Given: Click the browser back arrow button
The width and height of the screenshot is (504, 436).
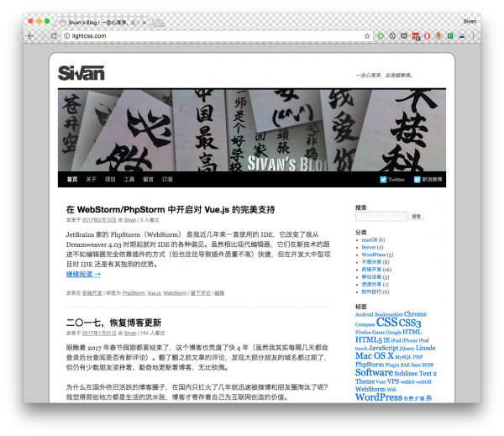Looking at the screenshot, I should [30, 36].
